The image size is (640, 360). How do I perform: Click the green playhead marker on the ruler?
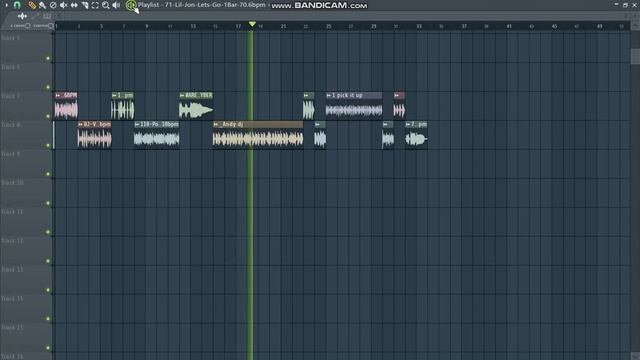click(x=252, y=24)
